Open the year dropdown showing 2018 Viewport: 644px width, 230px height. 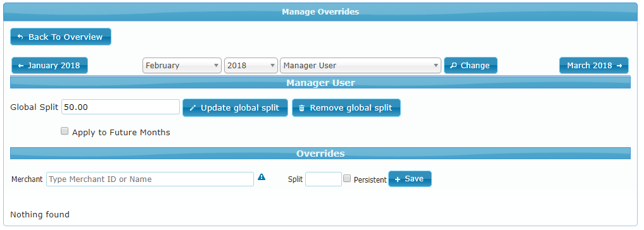(251, 66)
